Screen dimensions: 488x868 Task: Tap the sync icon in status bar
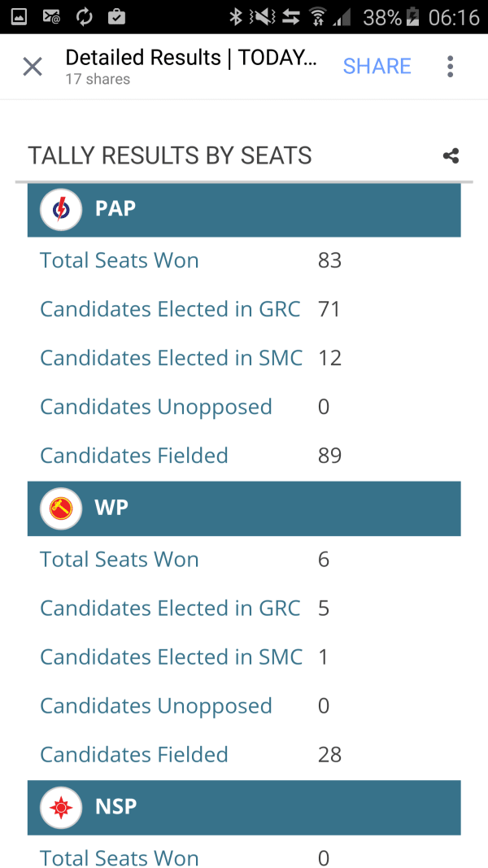coord(84,17)
